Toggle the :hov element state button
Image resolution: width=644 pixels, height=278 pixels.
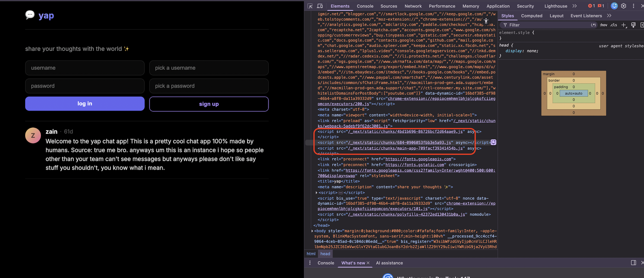coord(604,25)
